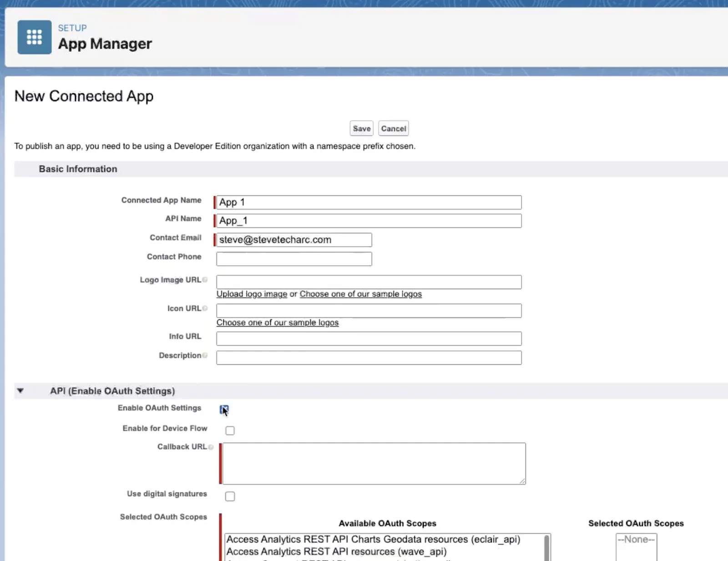Focus the Info URL input field
The image size is (728, 561).
click(x=369, y=338)
